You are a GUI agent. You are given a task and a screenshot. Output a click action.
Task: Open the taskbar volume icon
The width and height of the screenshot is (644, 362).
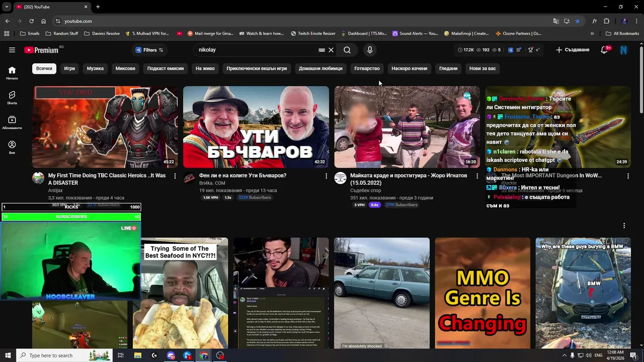589,355
